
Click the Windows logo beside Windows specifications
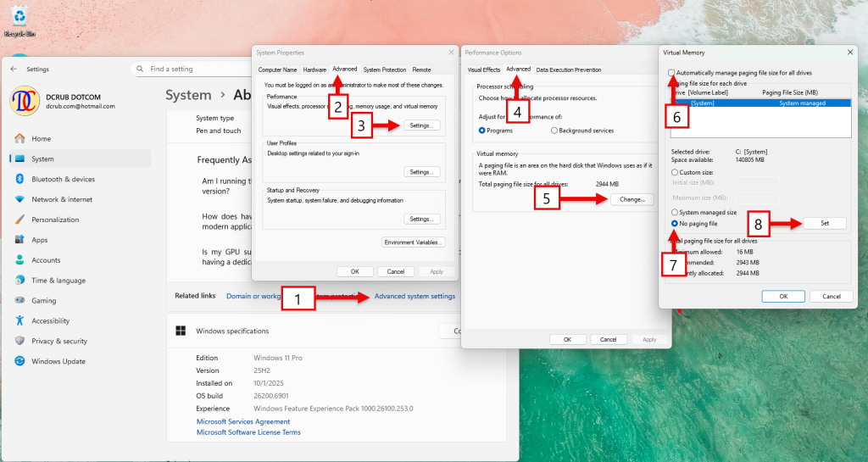pyautogui.click(x=181, y=331)
